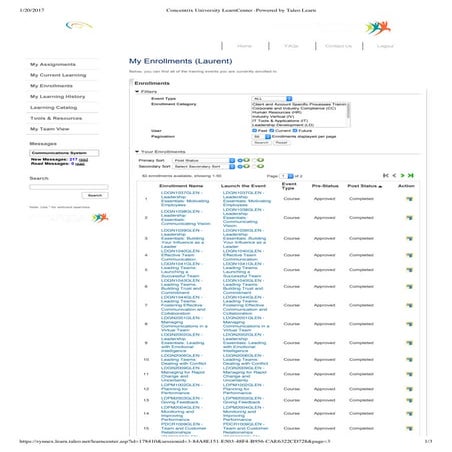Open the Communications System messages dropdown

(64, 153)
